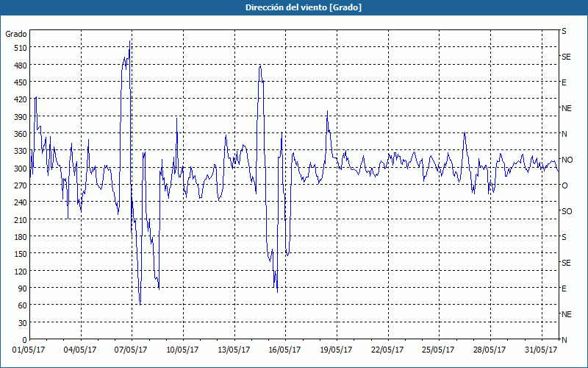Select the 'SO' compass label on right axis

click(x=567, y=211)
